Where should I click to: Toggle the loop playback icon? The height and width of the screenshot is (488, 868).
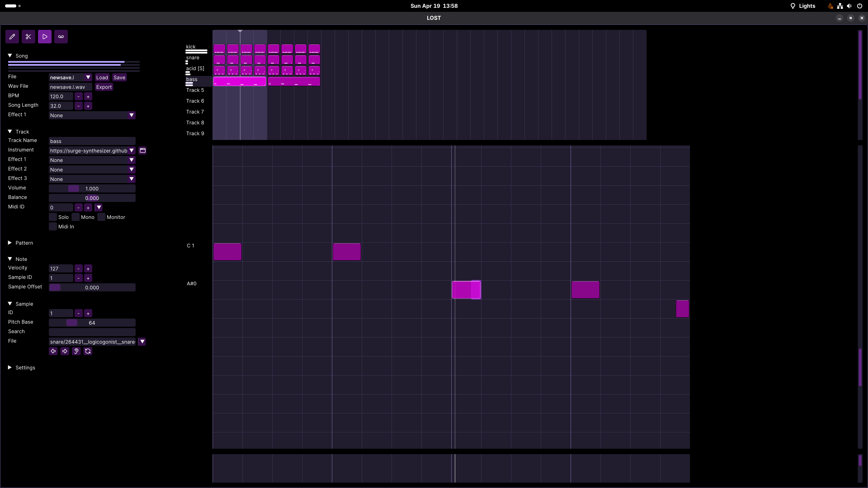tap(61, 37)
